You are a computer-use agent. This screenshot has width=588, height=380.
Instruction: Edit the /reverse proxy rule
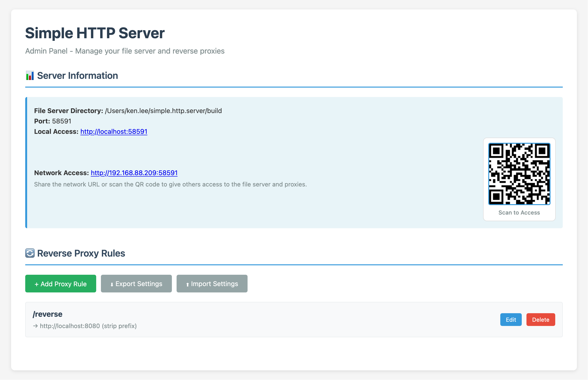click(x=511, y=319)
